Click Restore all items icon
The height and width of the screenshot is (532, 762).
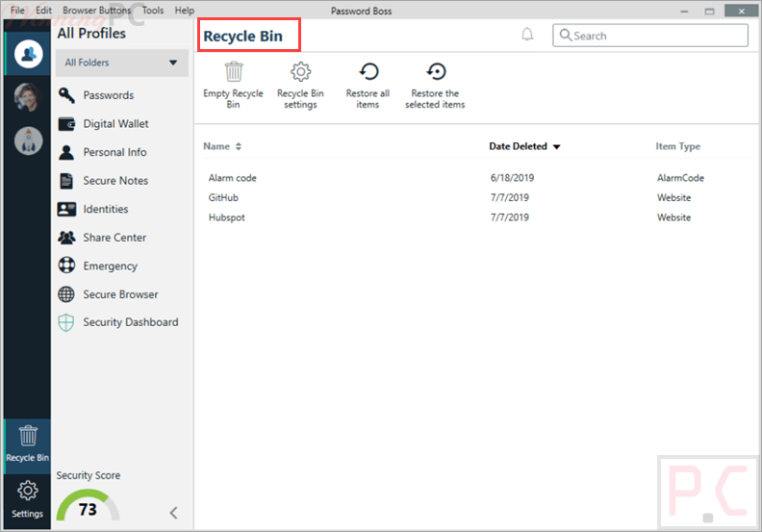pyautogui.click(x=368, y=72)
